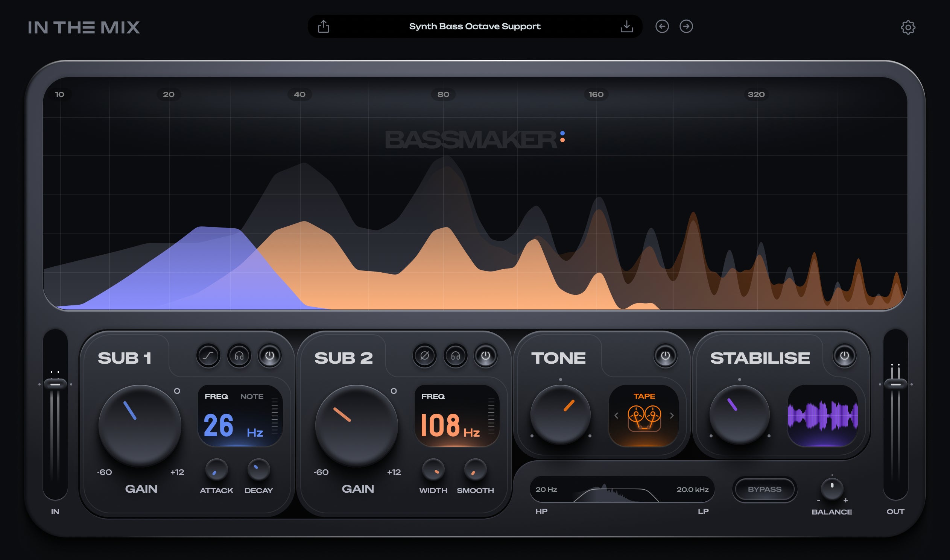Image resolution: width=950 pixels, height=560 pixels.
Task: Click the BALANCE minus sign
Action: pos(819,500)
